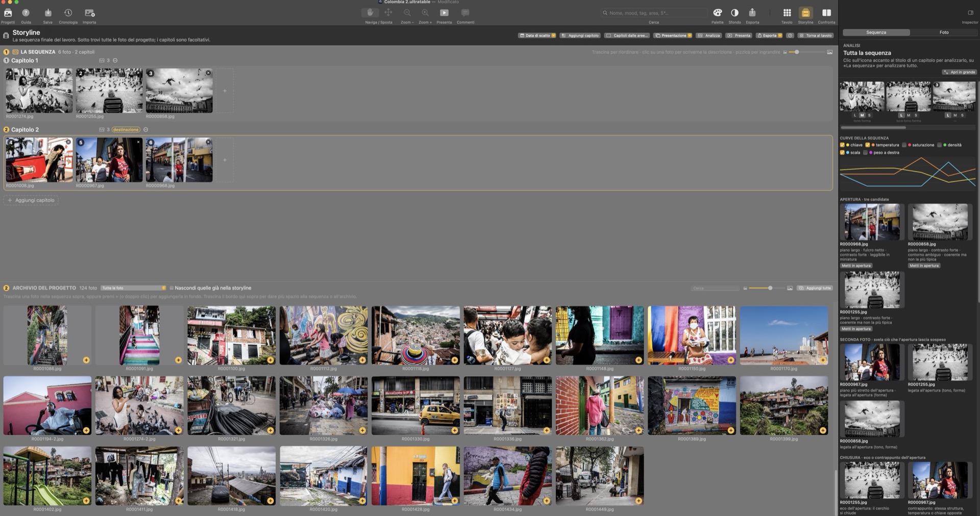Open the Capitolo 1 options menu

[x=115, y=60]
